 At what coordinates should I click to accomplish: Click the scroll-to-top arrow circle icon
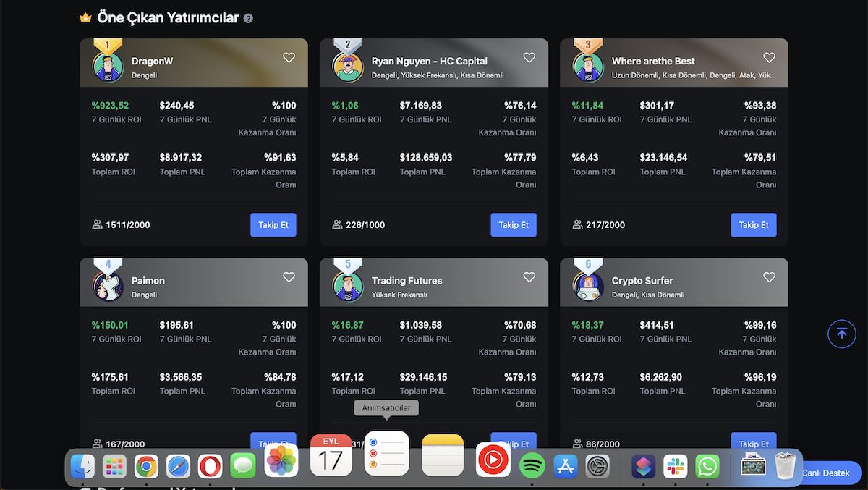[841, 334]
